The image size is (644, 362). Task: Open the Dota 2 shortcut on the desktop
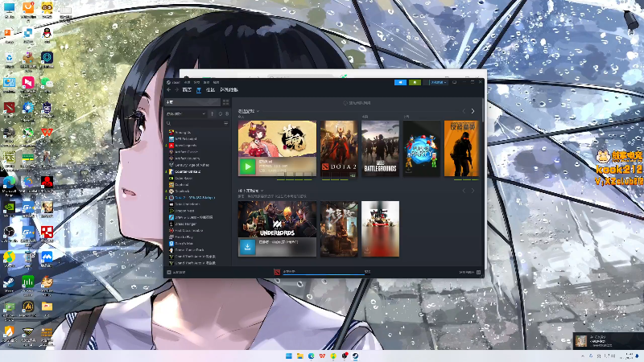(9, 109)
